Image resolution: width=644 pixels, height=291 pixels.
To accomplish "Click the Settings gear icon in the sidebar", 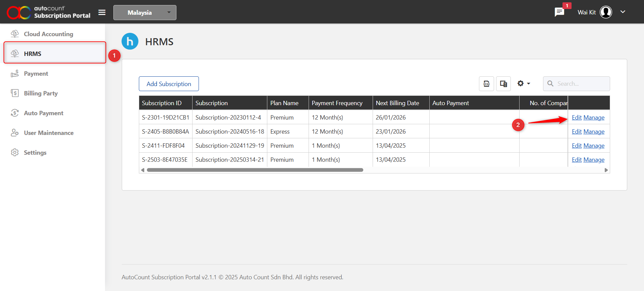I will point(15,152).
